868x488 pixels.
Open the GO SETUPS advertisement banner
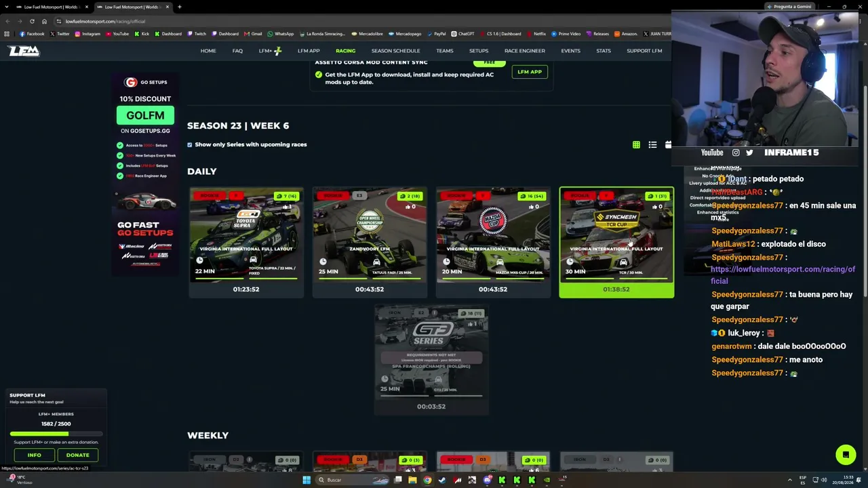coord(145,174)
